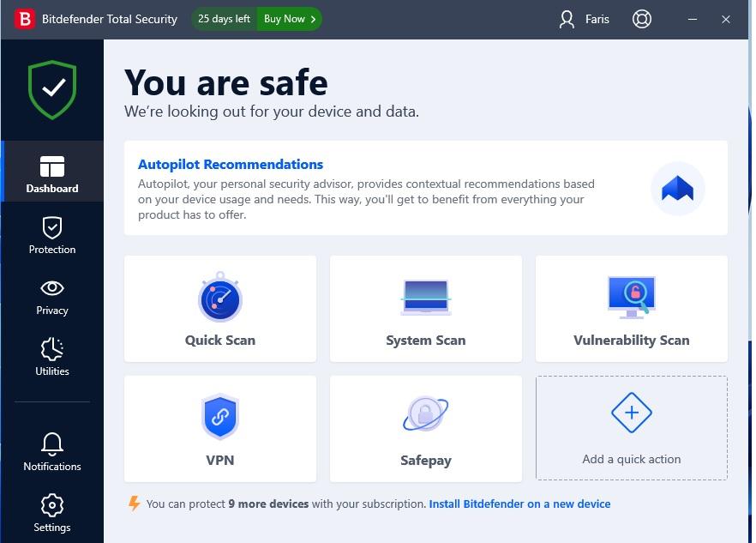Click the 9 more devices text
Image resolution: width=756 pixels, height=543 pixels.
[268, 504]
